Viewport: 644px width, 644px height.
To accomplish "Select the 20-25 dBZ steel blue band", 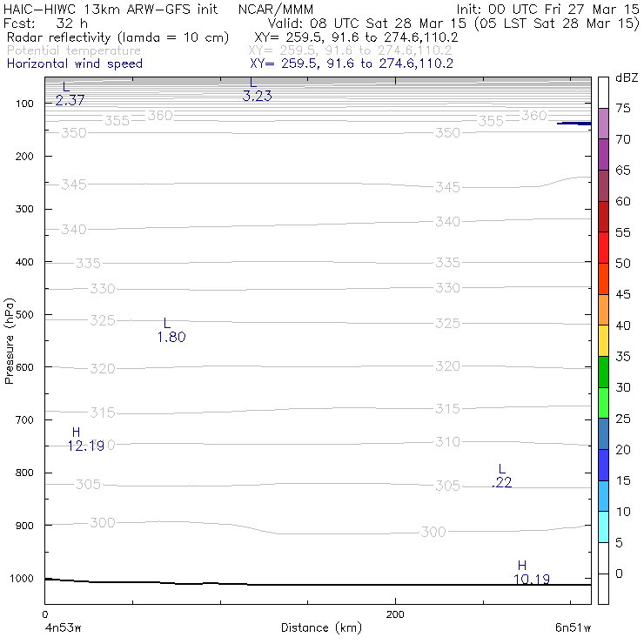I will [603, 433].
